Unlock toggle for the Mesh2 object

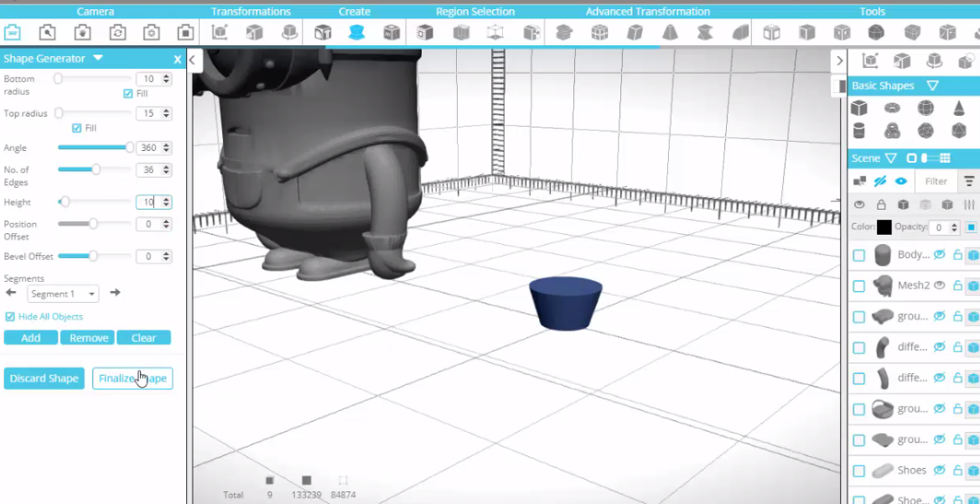coord(957,285)
